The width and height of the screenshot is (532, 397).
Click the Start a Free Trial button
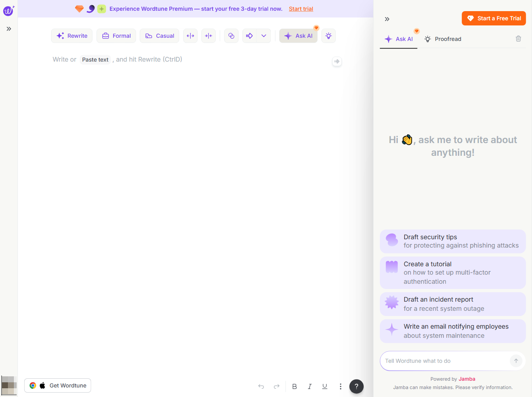493,18
